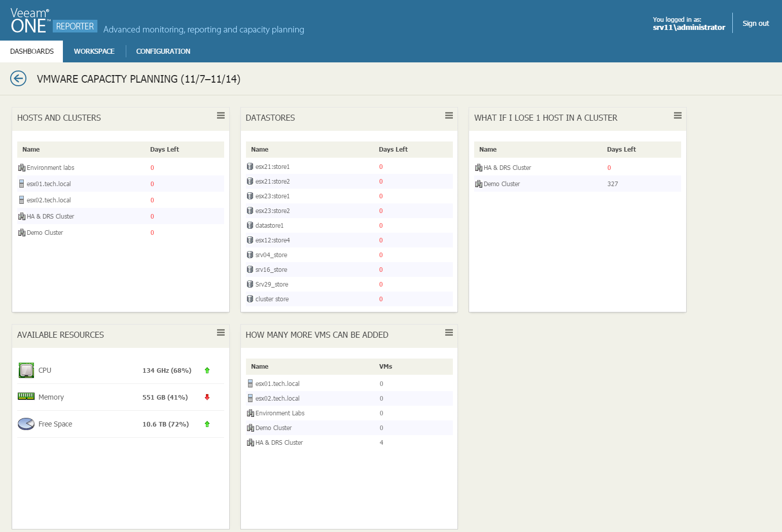The width and height of the screenshot is (782, 532).
Task: Click the srv11\administrator username
Action: [x=689, y=27]
